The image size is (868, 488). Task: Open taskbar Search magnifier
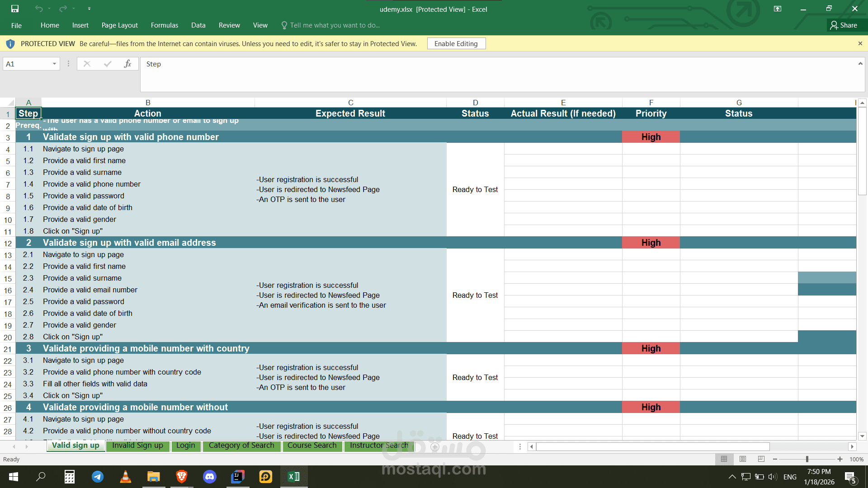click(x=41, y=477)
